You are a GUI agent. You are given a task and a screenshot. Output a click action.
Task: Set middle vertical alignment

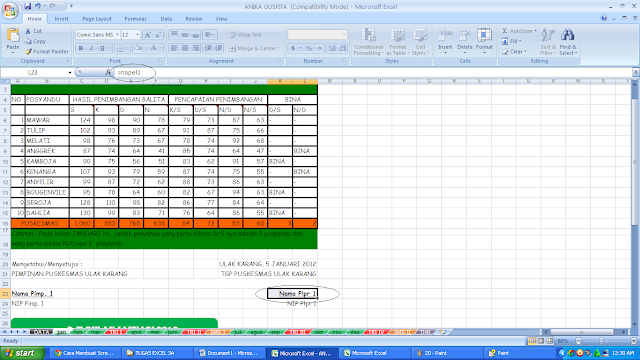185,35
